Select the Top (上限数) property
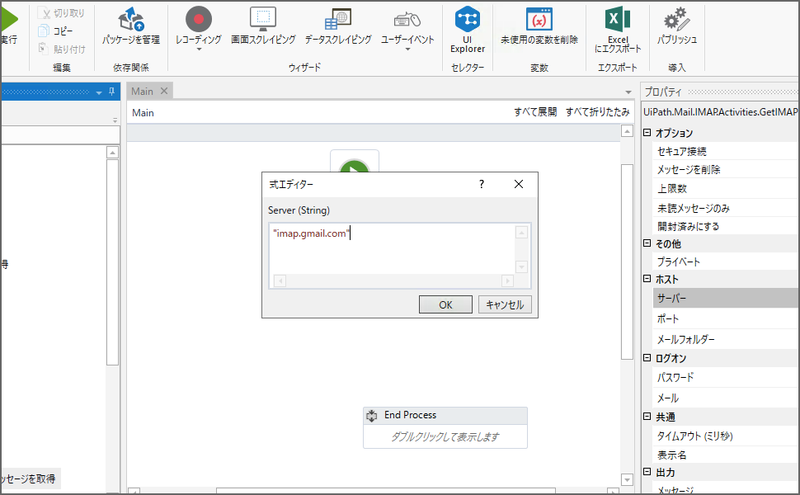800x495 pixels. coord(726,189)
